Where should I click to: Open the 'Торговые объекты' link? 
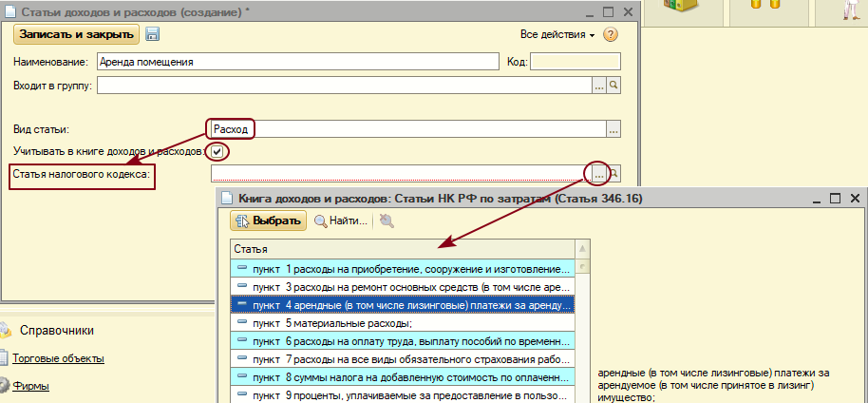[x=58, y=358]
